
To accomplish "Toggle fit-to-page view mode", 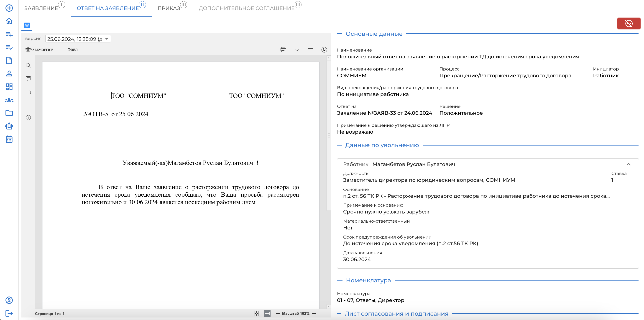I will [x=256, y=313].
